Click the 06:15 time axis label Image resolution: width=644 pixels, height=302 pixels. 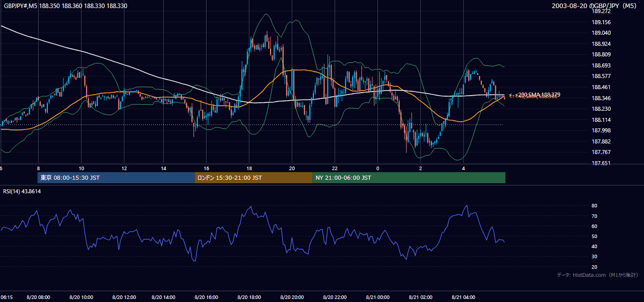click(7, 297)
